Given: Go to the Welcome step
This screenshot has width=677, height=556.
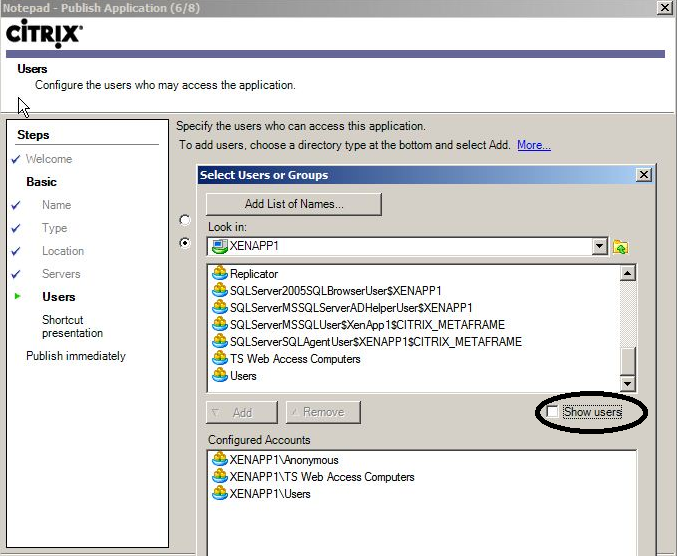Looking at the screenshot, I should (49, 159).
